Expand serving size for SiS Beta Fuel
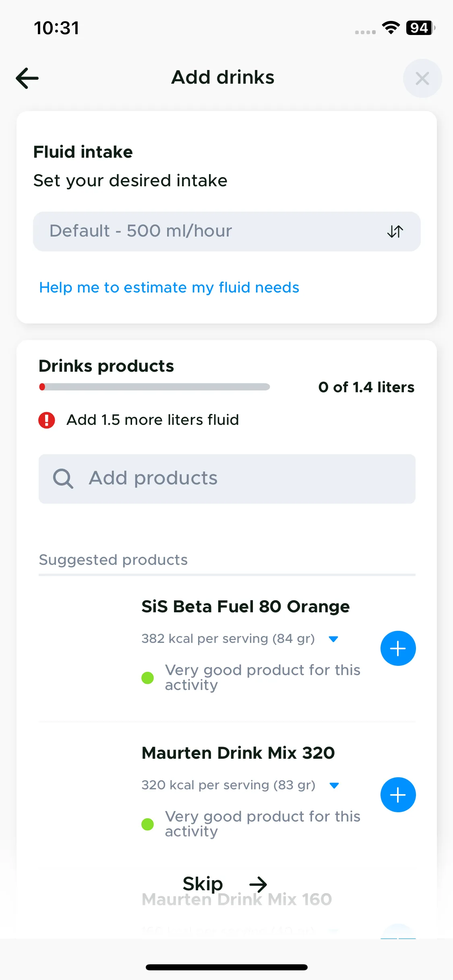The width and height of the screenshot is (453, 980). pos(333,639)
